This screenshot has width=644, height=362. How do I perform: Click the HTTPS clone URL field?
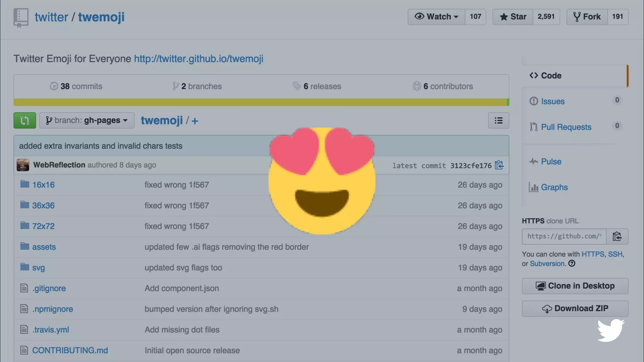[564, 236]
